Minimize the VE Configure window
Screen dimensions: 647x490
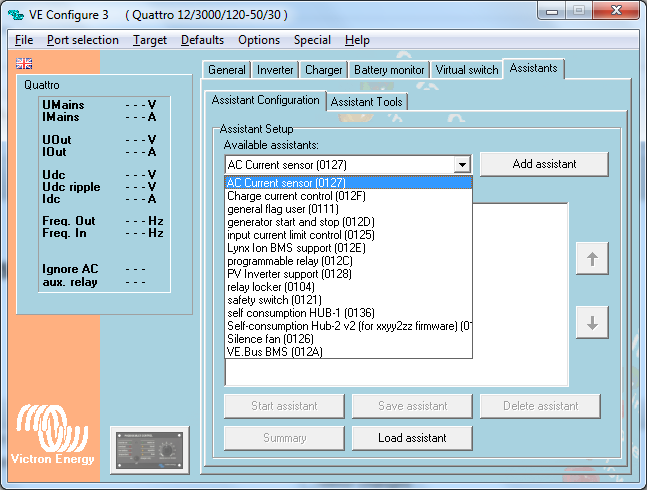552,11
